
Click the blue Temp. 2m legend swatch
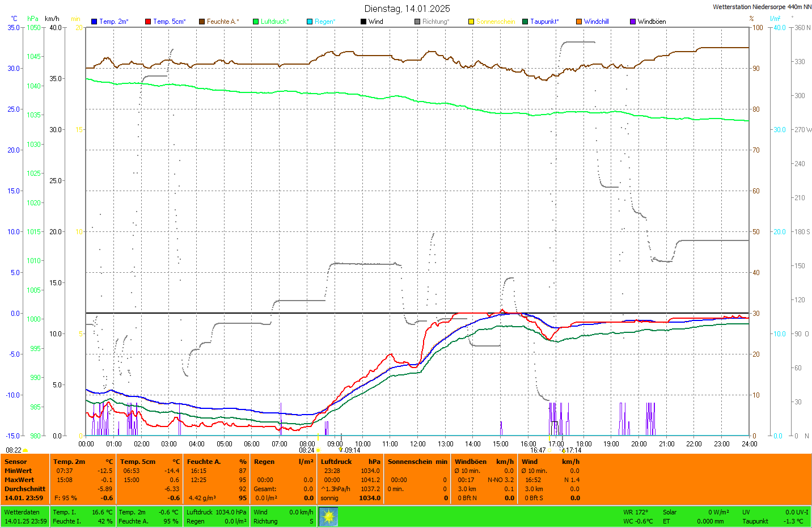(94, 22)
